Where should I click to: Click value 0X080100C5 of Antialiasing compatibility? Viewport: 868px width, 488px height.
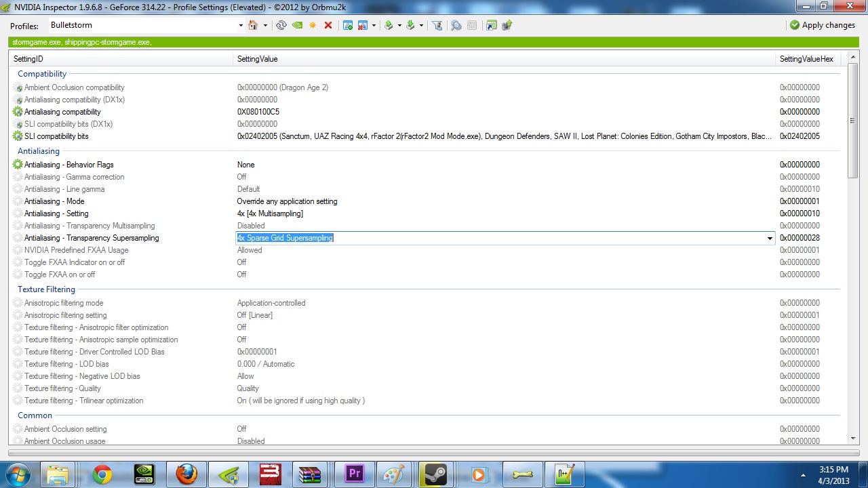click(x=258, y=112)
